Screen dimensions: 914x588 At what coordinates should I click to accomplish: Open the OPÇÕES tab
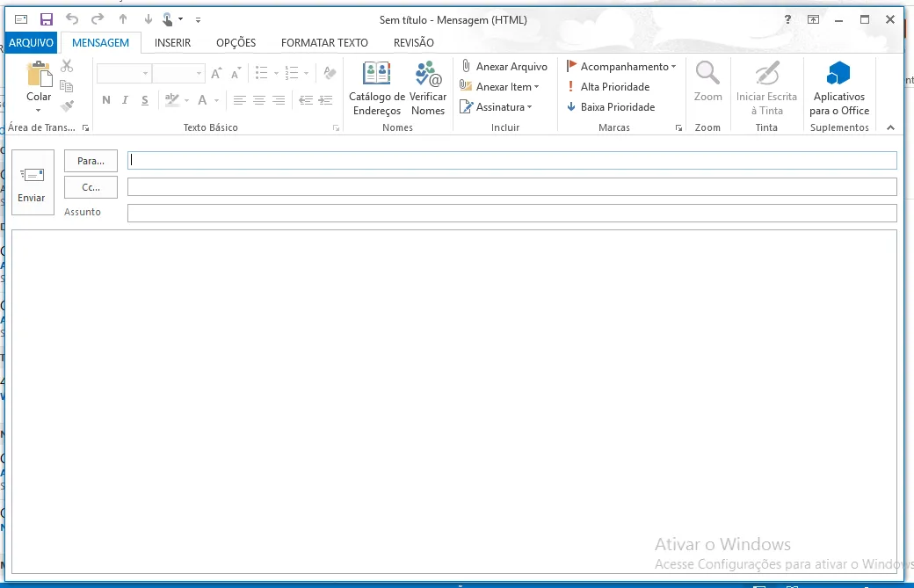(x=236, y=42)
